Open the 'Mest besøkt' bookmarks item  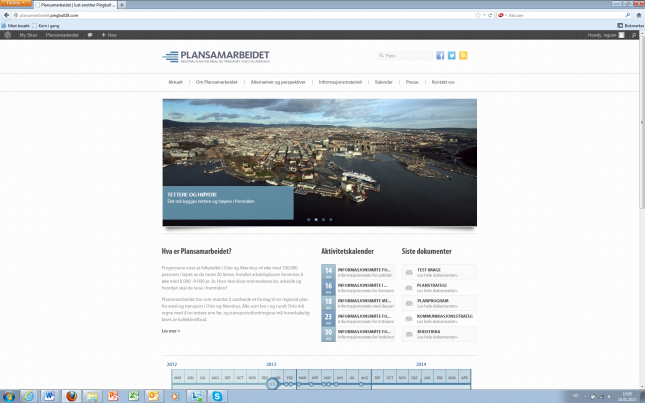tap(16, 25)
